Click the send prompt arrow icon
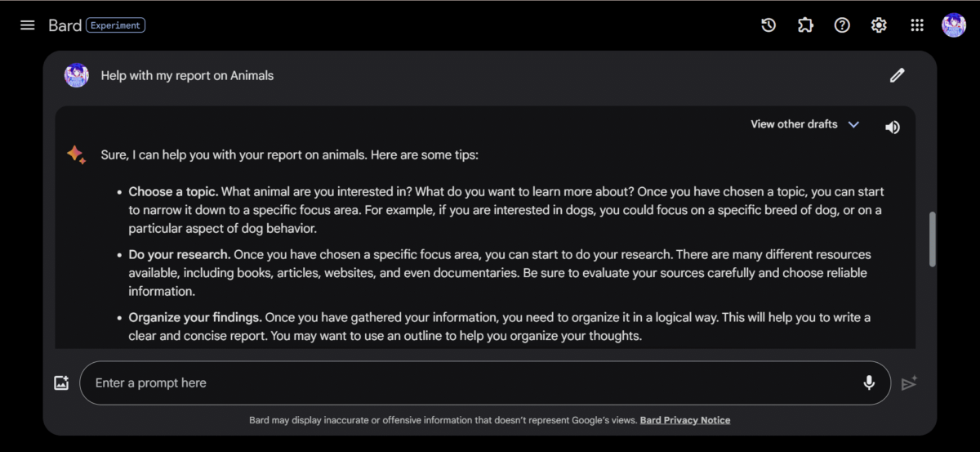980x452 pixels. [x=909, y=383]
